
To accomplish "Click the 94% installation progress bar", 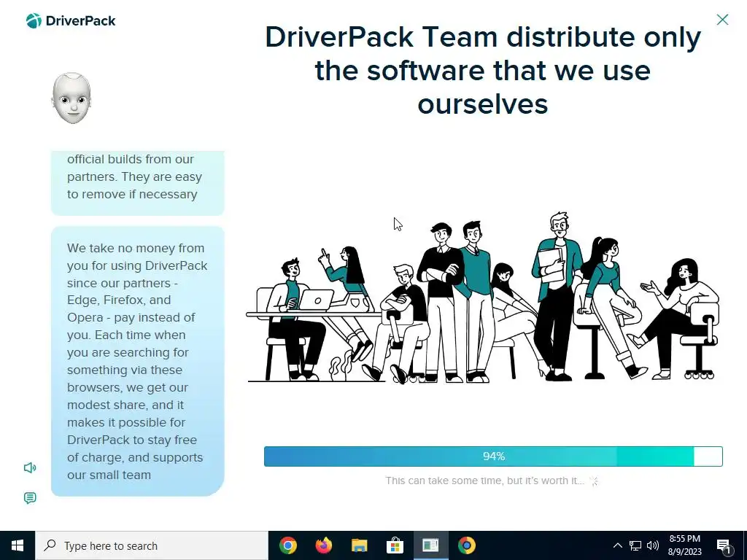I will click(x=493, y=456).
